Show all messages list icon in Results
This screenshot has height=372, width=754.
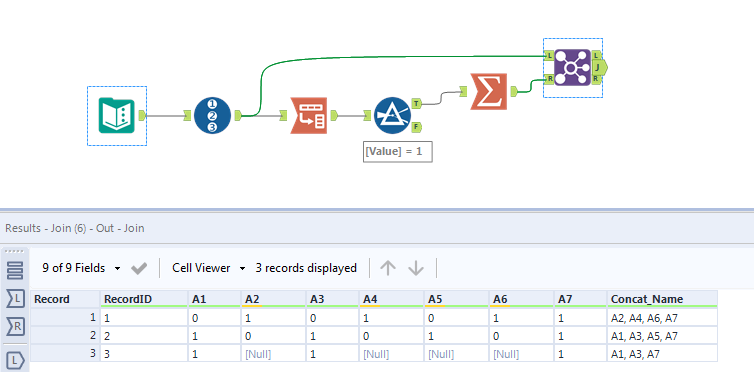(15, 271)
